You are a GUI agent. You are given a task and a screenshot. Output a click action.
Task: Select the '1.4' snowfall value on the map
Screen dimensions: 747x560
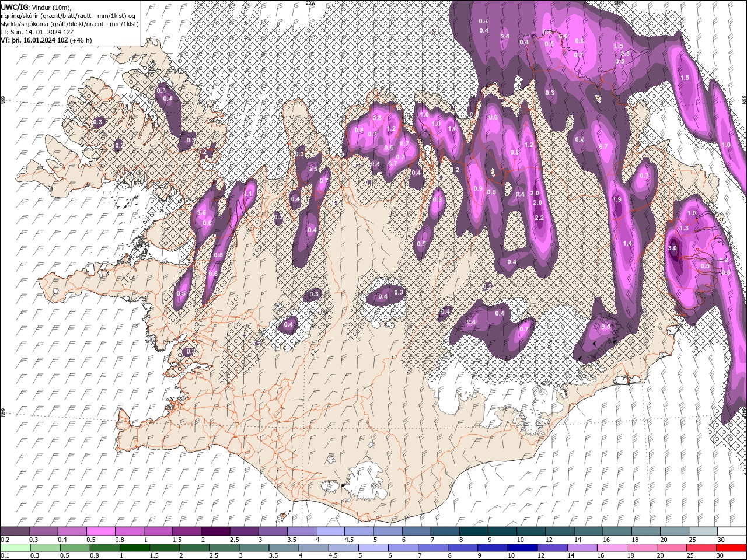click(x=628, y=243)
